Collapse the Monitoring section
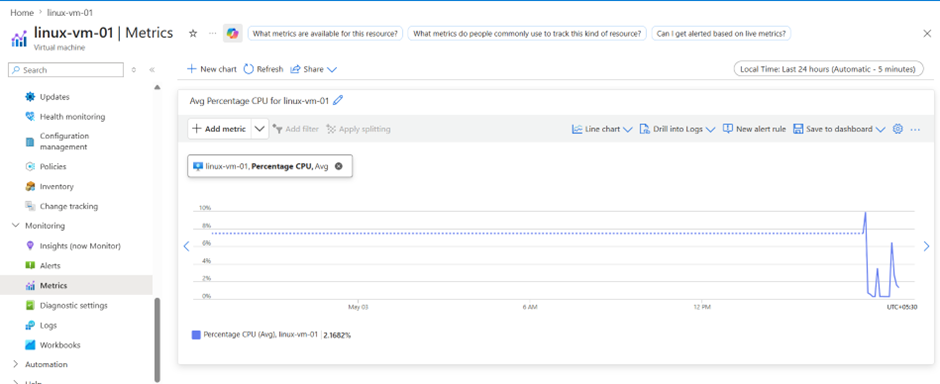The height and width of the screenshot is (384, 940). coord(16,226)
